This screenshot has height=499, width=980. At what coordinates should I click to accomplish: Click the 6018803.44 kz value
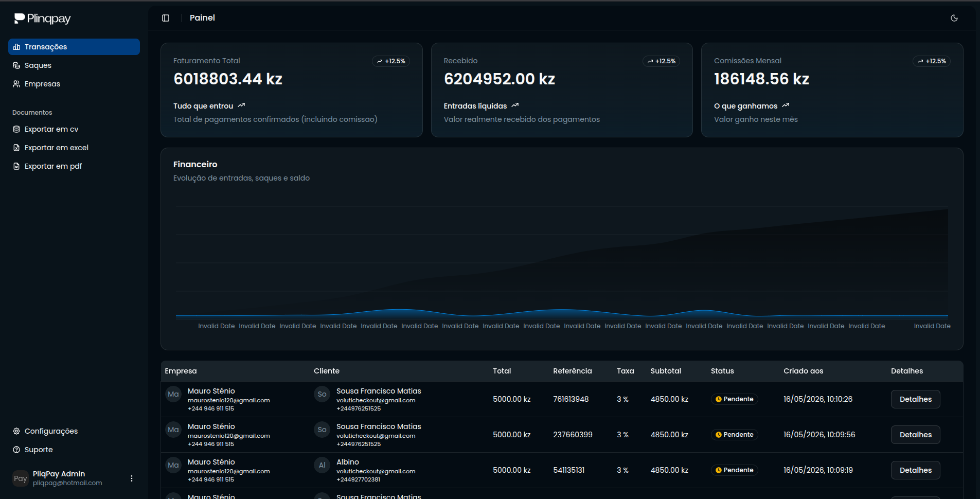tap(228, 79)
